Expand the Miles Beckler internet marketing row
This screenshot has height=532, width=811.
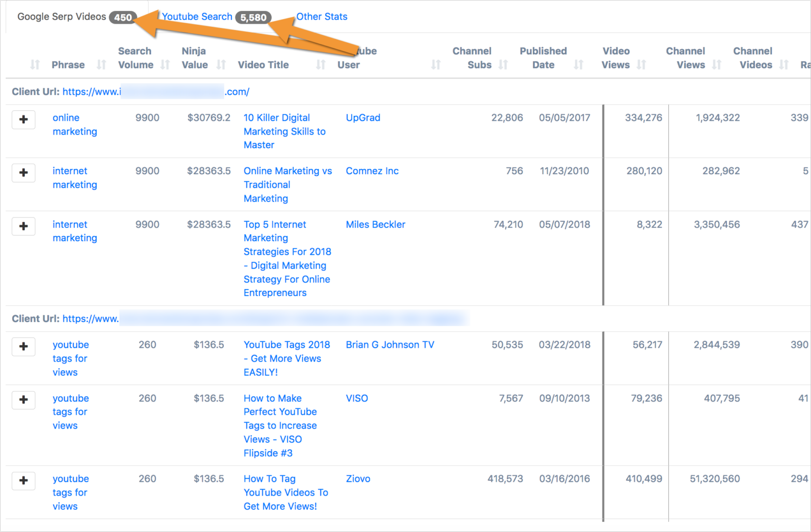pyautogui.click(x=23, y=226)
